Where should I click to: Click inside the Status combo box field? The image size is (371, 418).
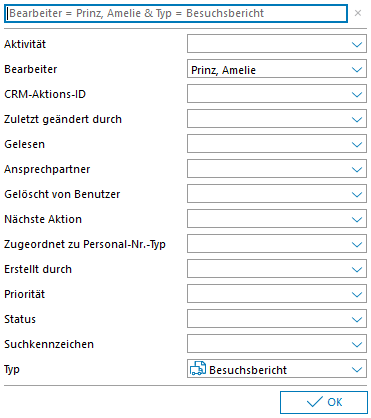click(x=277, y=319)
